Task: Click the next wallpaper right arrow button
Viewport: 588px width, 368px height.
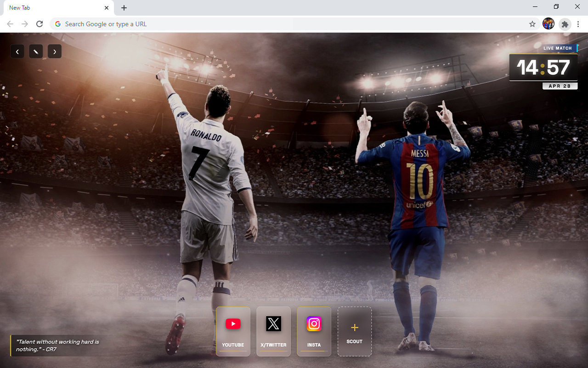Action: click(x=55, y=52)
